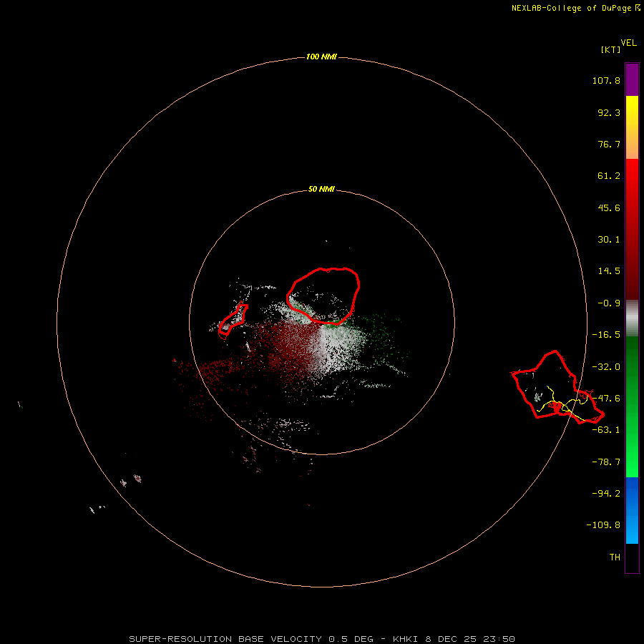The image size is (644, 644).
Task: Select the -109.8 velocity scale value
Action: point(603,525)
